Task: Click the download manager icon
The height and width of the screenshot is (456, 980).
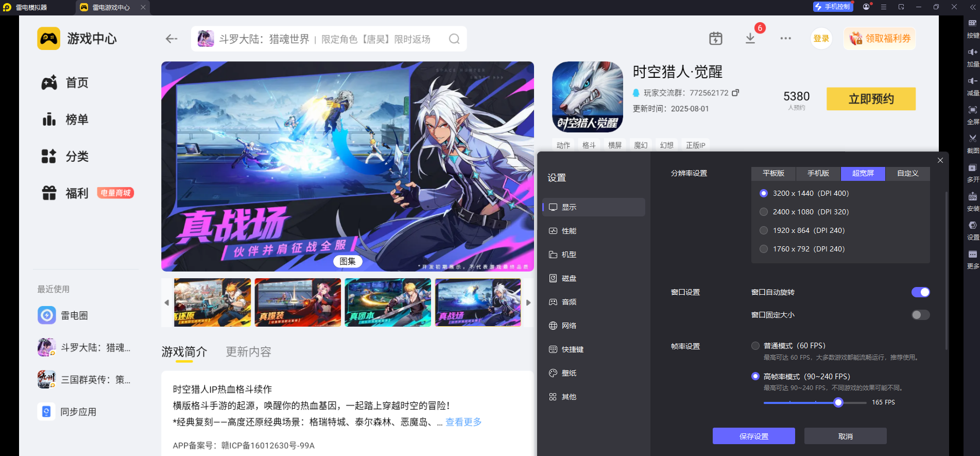Action: 750,39
